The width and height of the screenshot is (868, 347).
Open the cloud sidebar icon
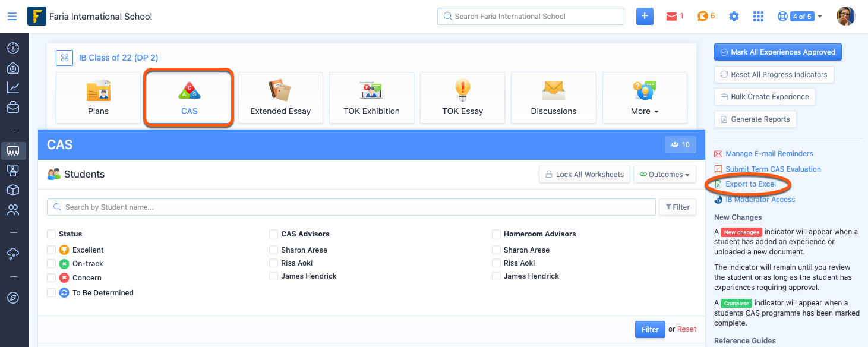[13, 254]
